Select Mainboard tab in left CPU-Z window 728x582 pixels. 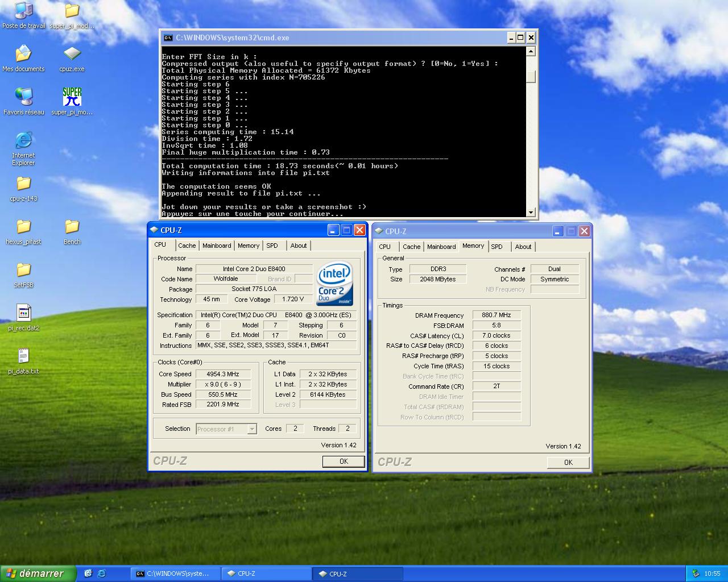(217, 246)
